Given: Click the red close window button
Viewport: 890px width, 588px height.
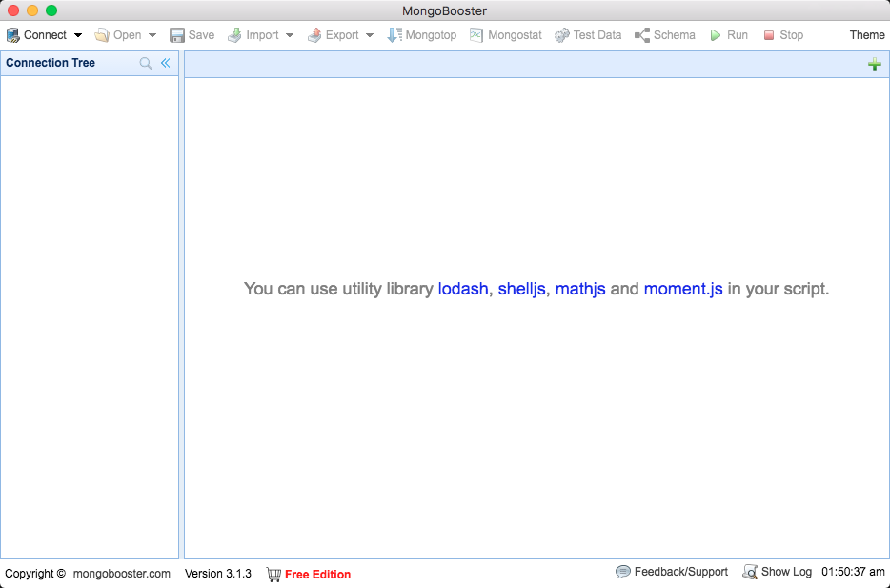Looking at the screenshot, I should click(x=13, y=10).
